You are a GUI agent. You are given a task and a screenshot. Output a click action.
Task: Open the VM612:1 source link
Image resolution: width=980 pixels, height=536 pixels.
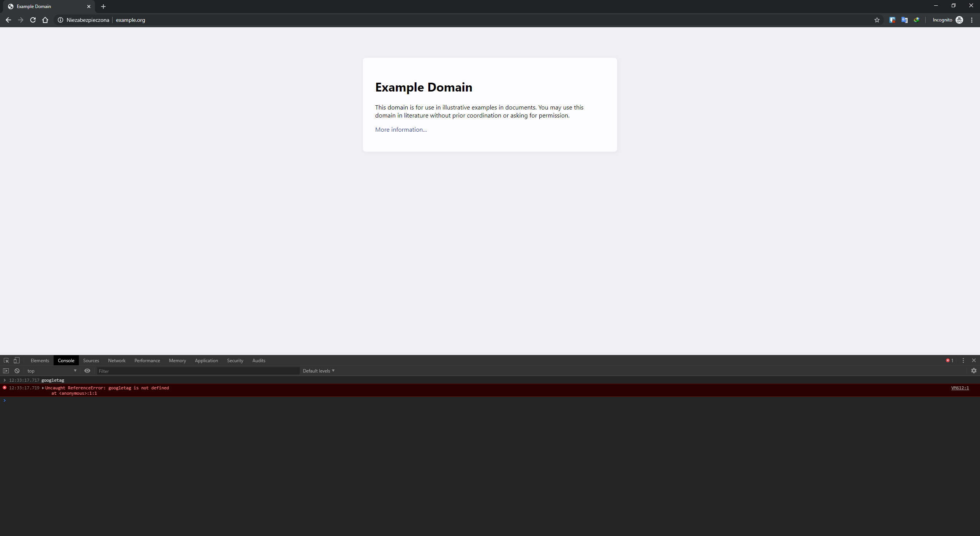tap(960, 388)
